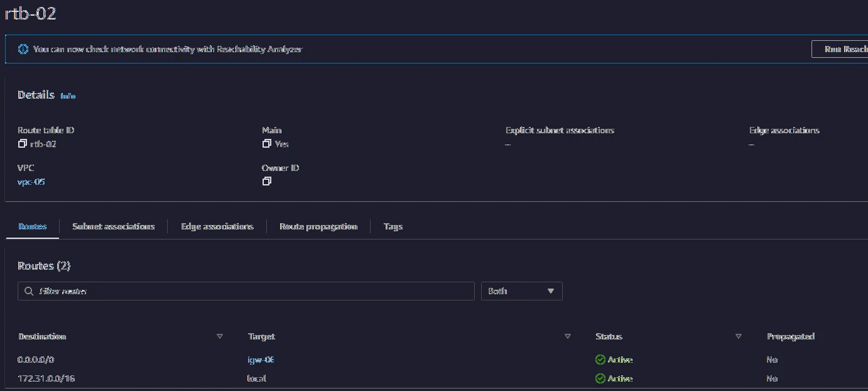Sort routes by Destination column arrow
This screenshot has height=391, width=868.
coord(220,336)
